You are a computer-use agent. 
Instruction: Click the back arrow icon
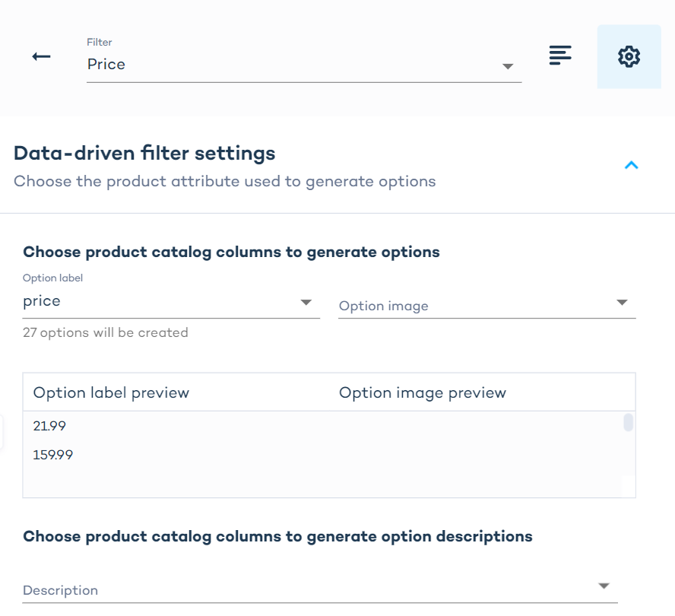pos(41,57)
